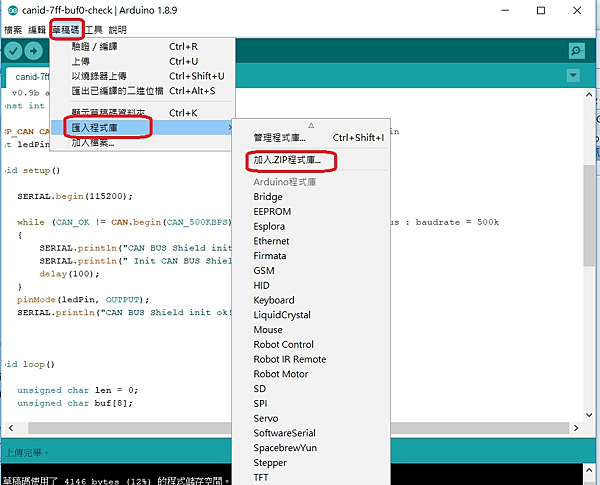Open the tab options dropdown arrow
Viewport: 600px width, 485px height.
(x=573, y=75)
